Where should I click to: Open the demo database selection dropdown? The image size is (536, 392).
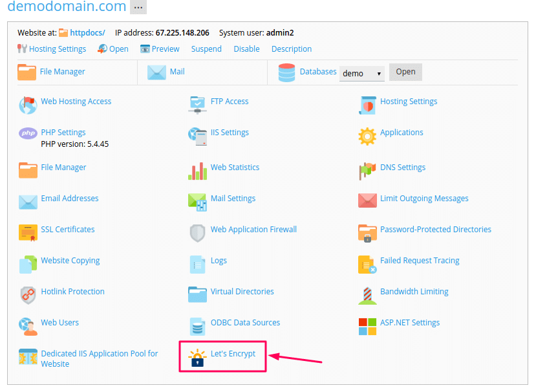(x=361, y=73)
